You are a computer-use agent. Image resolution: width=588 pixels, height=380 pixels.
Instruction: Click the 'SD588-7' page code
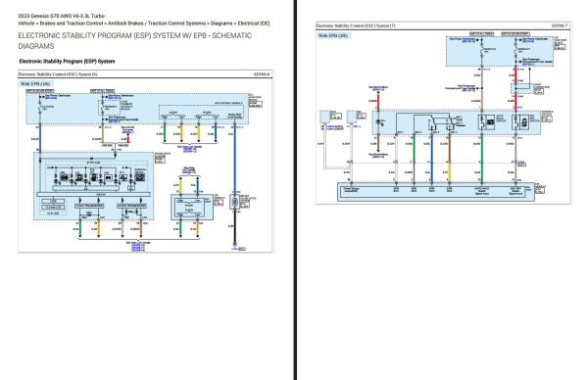(560, 25)
